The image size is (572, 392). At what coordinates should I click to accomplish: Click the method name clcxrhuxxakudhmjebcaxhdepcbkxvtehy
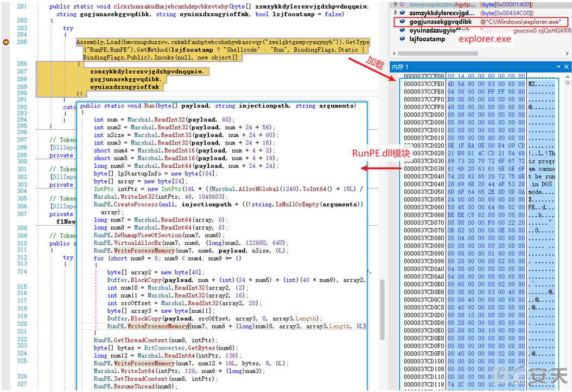(171, 7)
